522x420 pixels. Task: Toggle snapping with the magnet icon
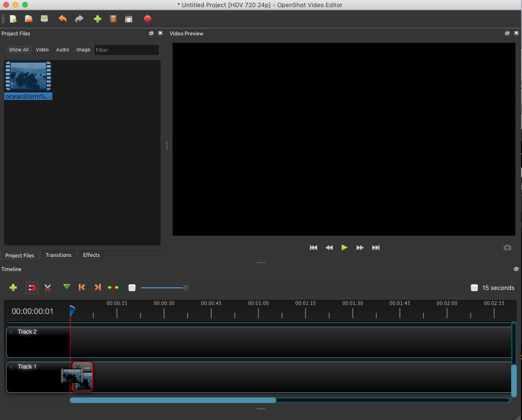coord(32,288)
